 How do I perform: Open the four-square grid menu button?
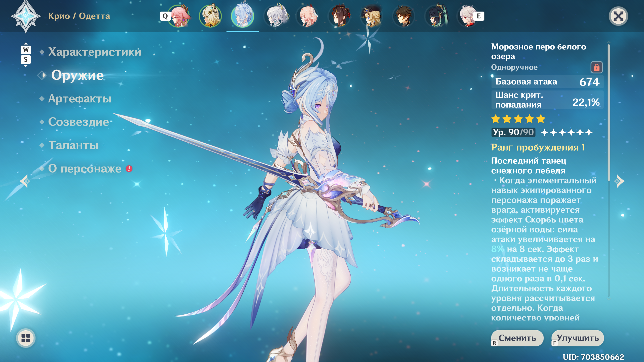[26, 338]
